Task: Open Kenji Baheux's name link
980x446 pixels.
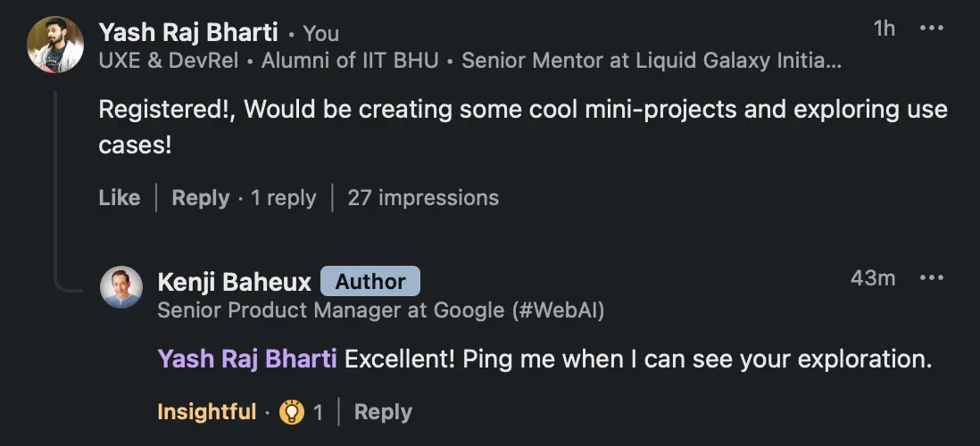Action: 235,283
